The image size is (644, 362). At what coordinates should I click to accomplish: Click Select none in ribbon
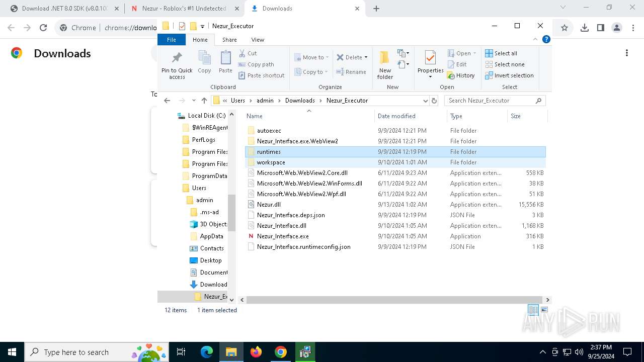point(505,64)
